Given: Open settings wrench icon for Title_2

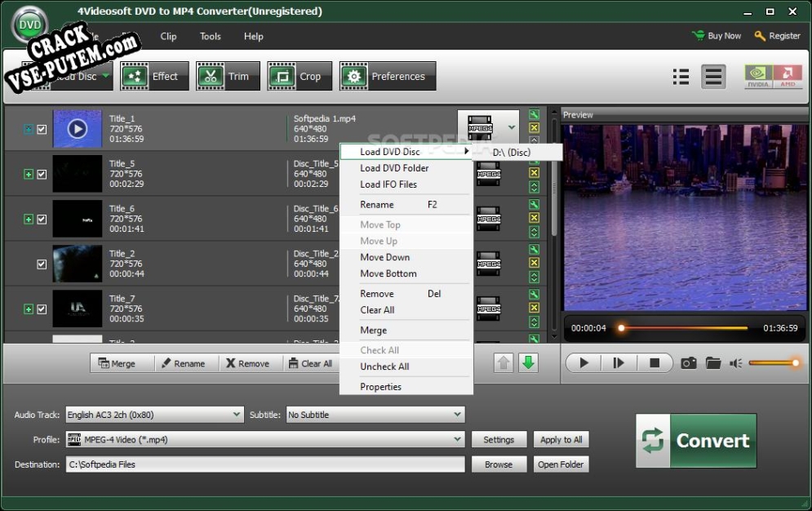Looking at the screenshot, I should (x=534, y=250).
